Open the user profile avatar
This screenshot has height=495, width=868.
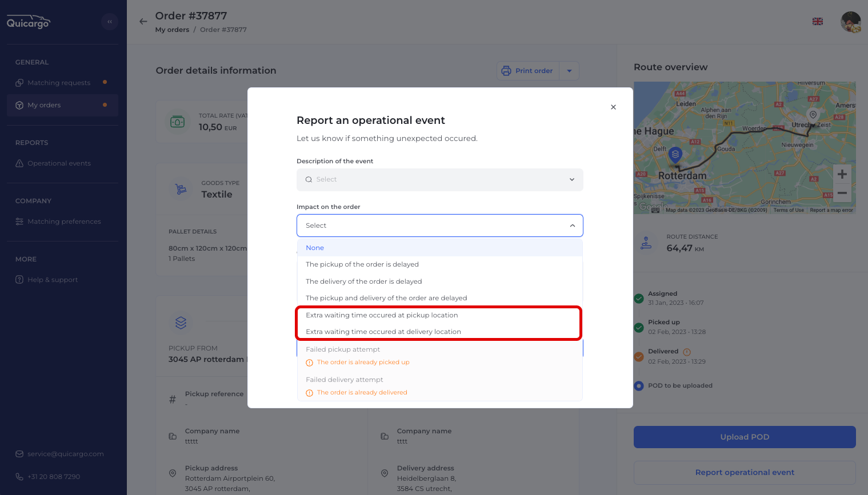tap(850, 22)
